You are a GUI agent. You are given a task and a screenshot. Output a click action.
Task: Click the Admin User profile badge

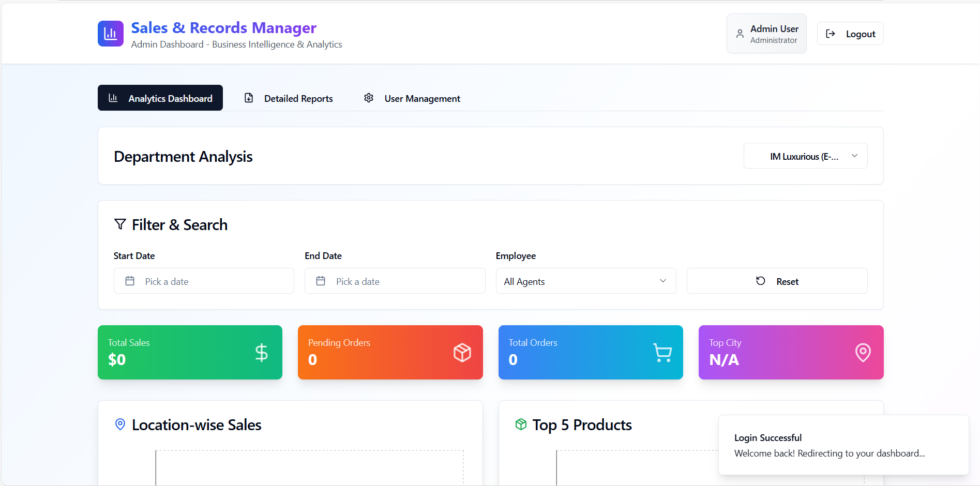[x=766, y=34]
